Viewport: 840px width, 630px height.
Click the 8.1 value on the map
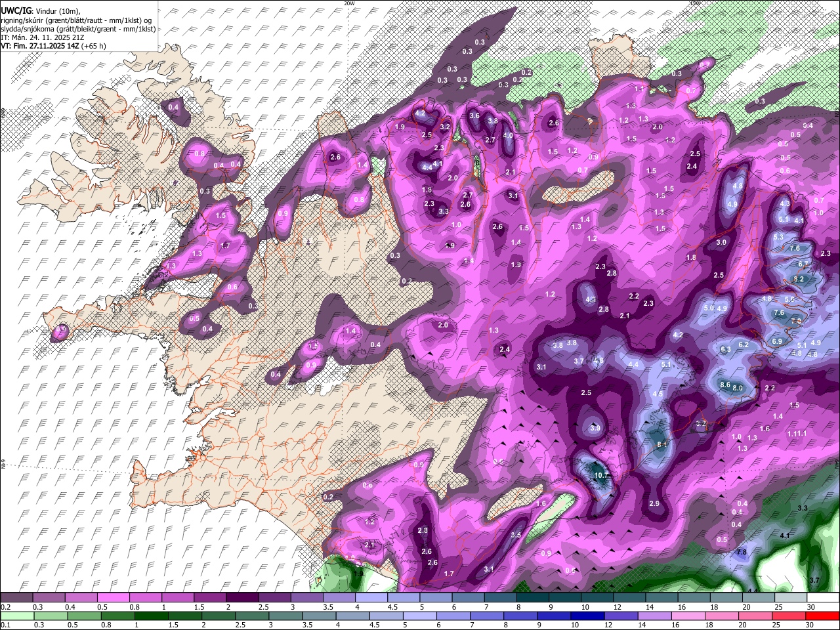[661, 444]
